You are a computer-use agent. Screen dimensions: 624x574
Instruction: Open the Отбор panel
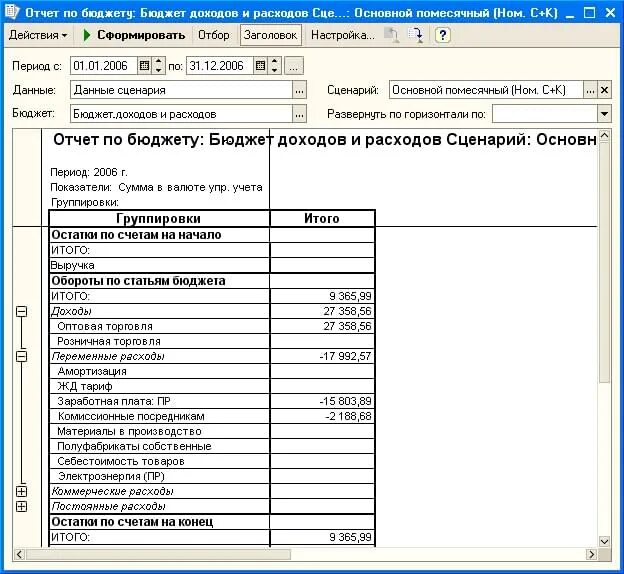point(214,35)
